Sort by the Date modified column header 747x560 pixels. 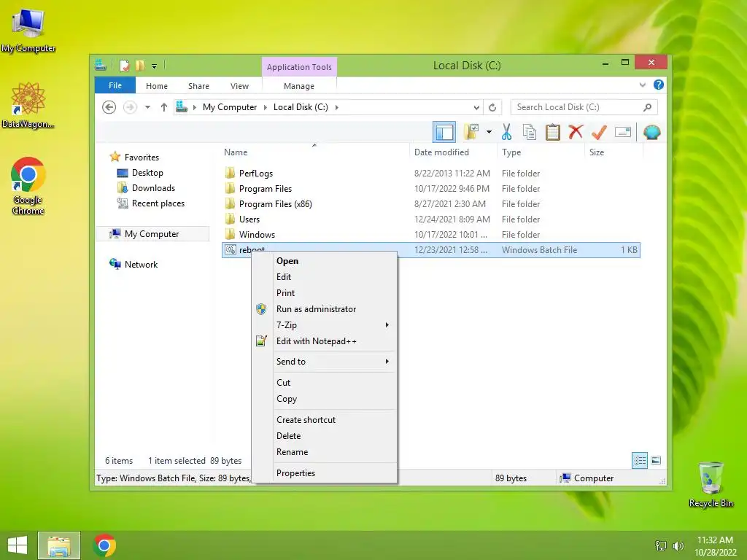453,152
